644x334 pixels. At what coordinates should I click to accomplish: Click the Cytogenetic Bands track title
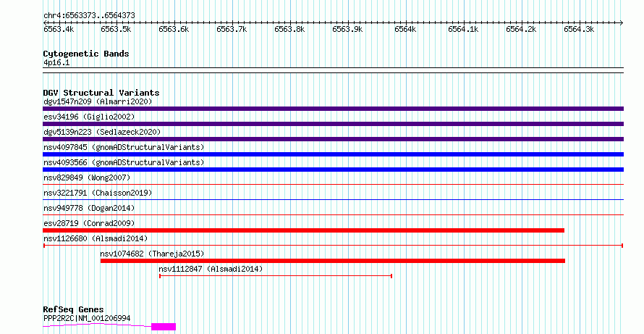click(x=86, y=54)
